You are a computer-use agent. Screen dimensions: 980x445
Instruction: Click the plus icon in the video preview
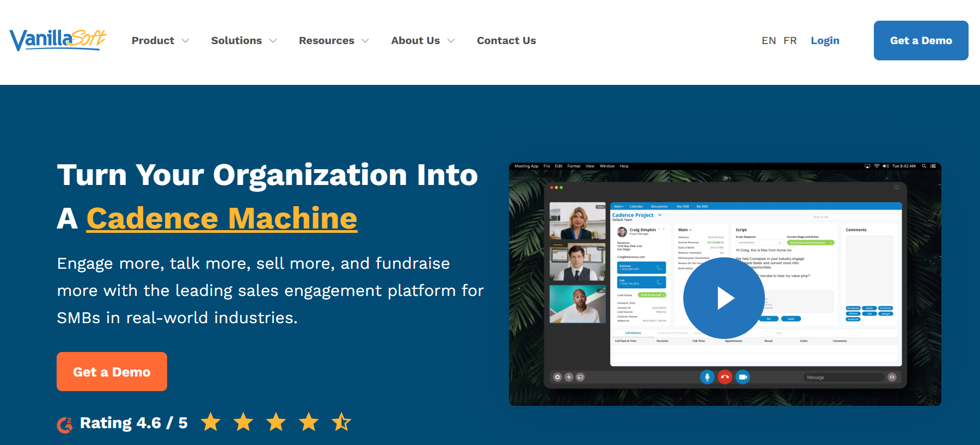coord(569,377)
